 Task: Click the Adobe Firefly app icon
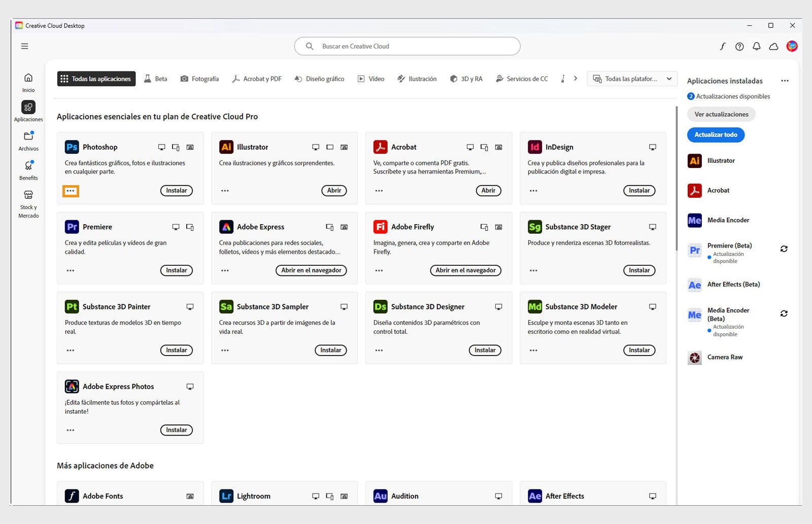[x=380, y=227]
